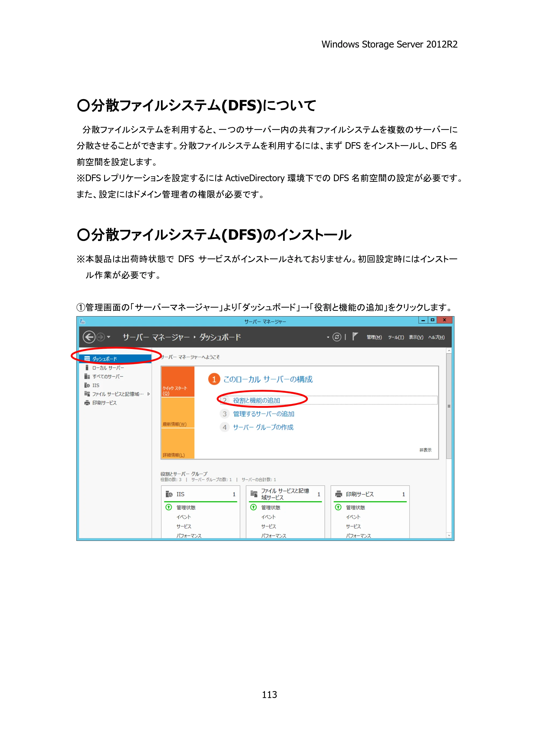Click the vertical scrollbar thumb

449,406
